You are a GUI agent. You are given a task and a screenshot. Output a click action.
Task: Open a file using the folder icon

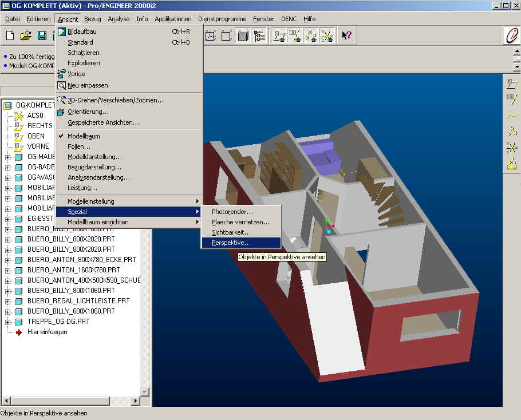(26, 35)
